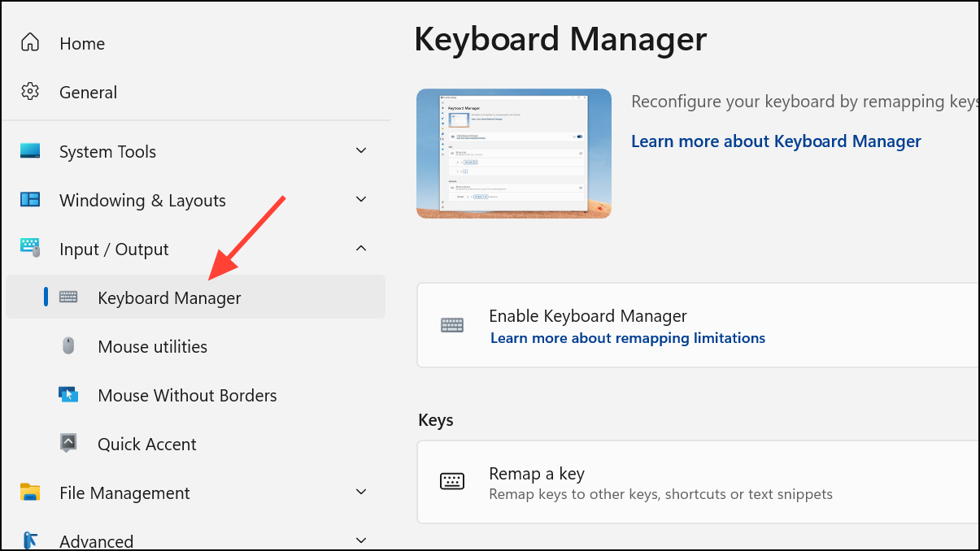
Task: Open Learn more about Keyboard Manager link
Action: [776, 141]
